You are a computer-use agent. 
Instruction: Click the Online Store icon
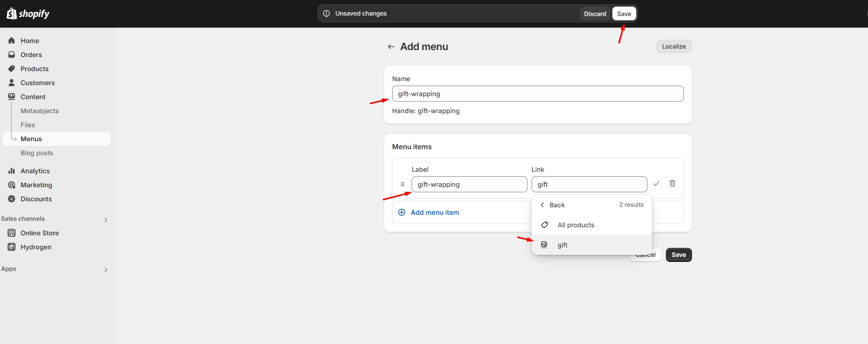tap(12, 233)
